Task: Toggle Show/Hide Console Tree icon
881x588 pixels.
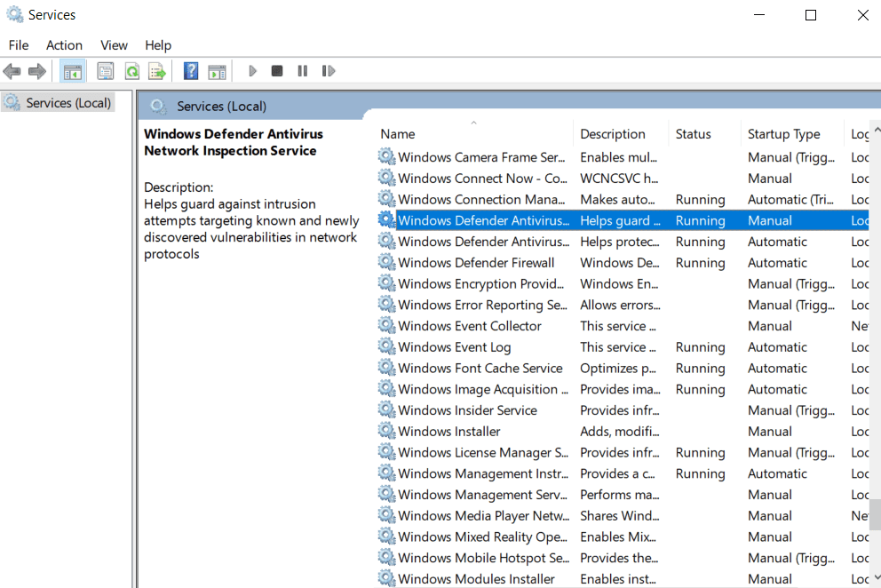Action: point(73,71)
